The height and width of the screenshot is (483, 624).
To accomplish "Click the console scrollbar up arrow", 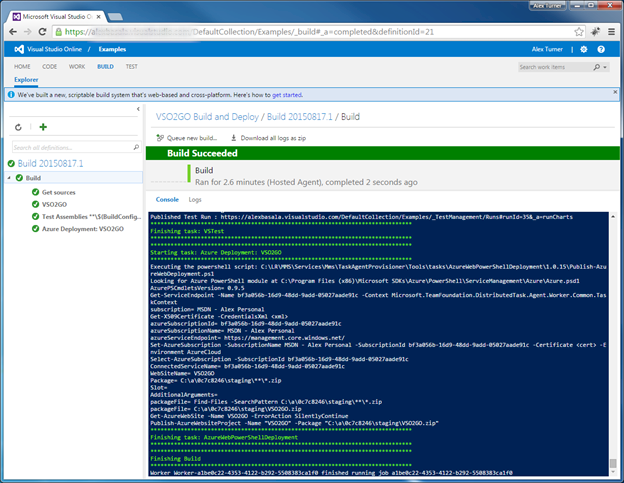I will click(x=613, y=217).
